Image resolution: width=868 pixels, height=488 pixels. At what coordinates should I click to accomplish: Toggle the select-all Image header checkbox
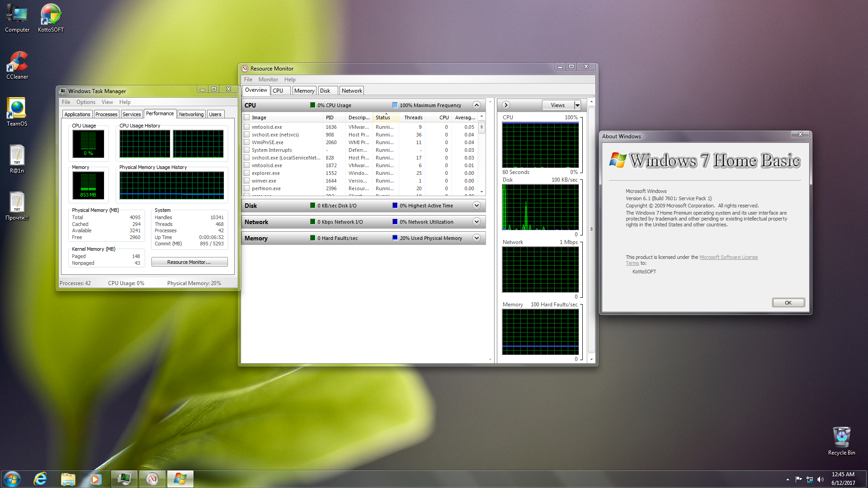tap(247, 117)
